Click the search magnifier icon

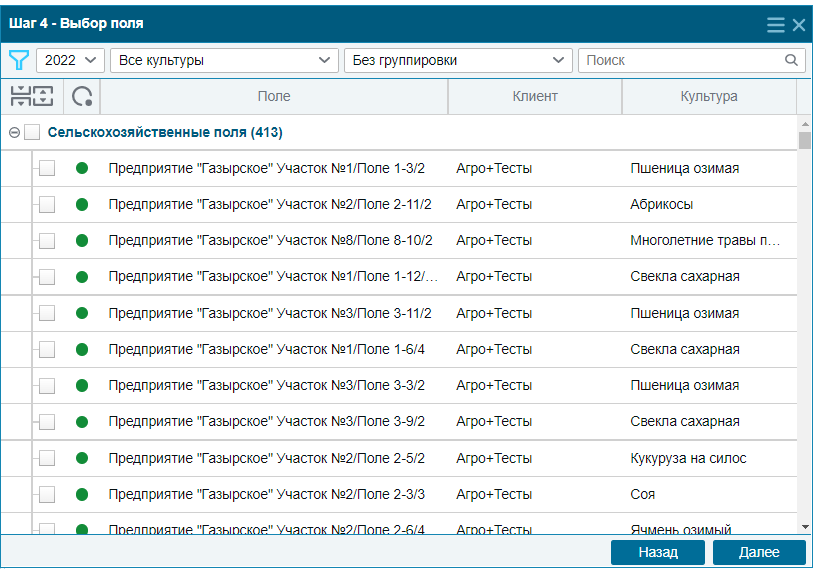[791, 60]
